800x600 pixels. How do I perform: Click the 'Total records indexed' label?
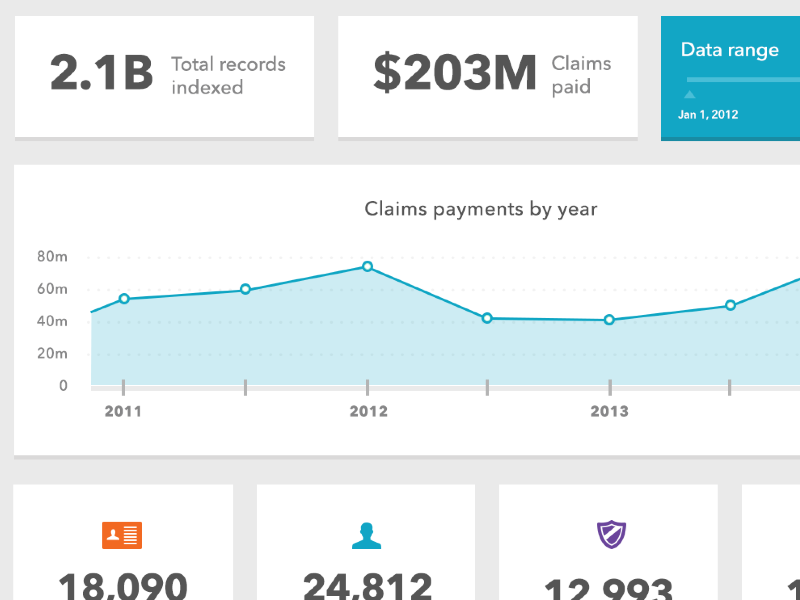tap(228, 76)
